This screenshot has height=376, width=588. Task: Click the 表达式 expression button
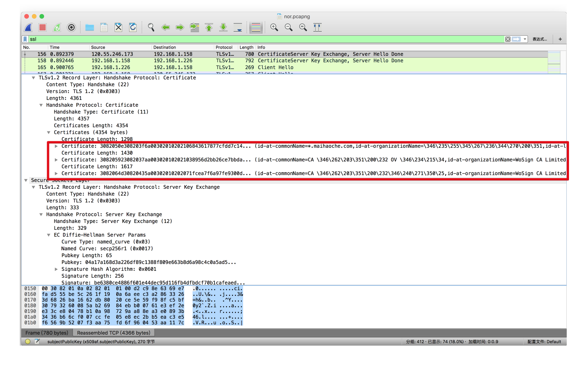(539, 39)
